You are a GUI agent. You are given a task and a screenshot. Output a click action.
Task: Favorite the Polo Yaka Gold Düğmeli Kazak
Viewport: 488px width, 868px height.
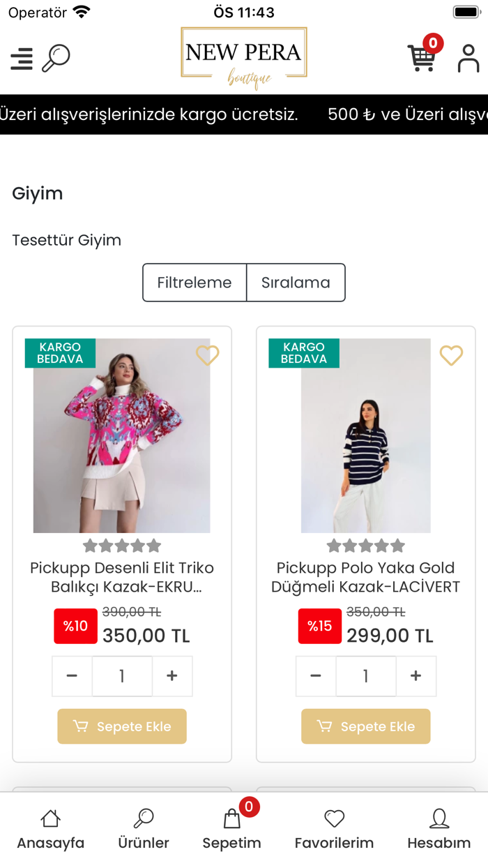451,356
